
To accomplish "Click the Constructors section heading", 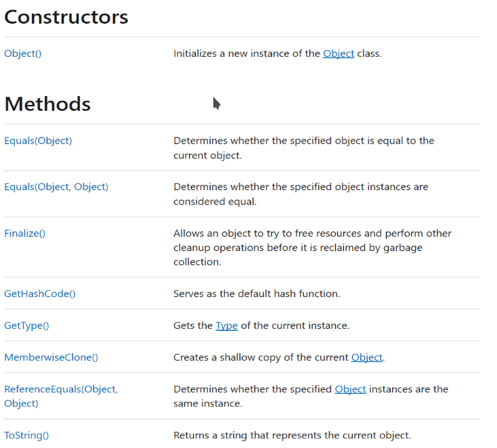I will tap(66, 17).
